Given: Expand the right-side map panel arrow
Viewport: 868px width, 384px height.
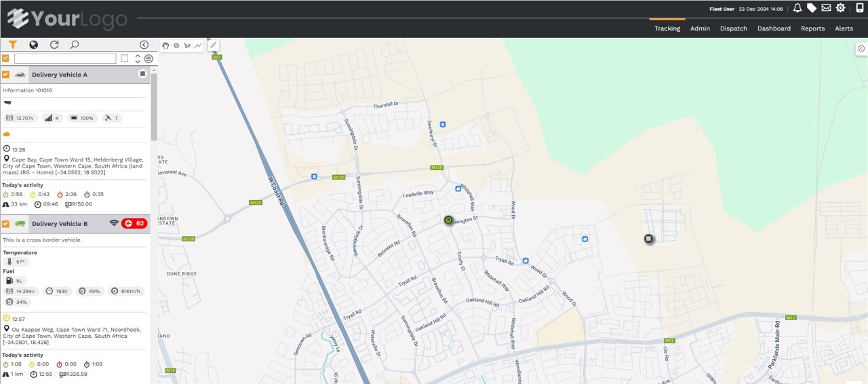Looking at the screenshot, I should [861, 48].
